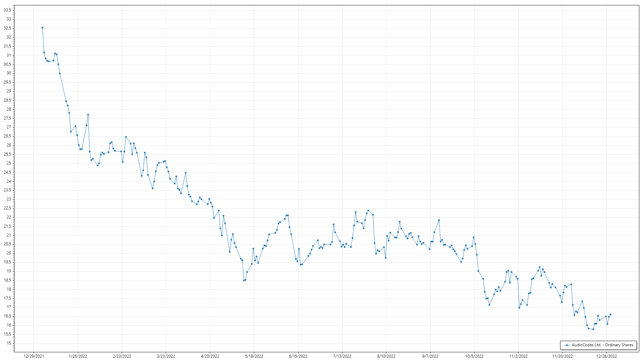Click the 9/7/2022 x-axis date label
Viewport: 644px width, 362px height.
430,356
